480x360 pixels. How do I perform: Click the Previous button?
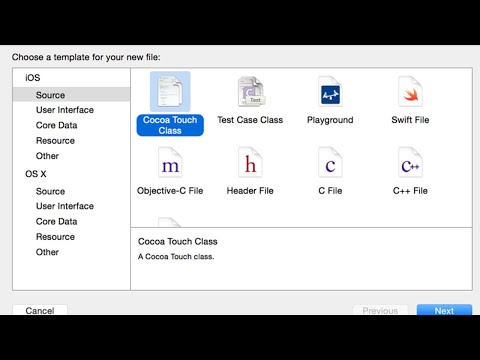(380, 310)
